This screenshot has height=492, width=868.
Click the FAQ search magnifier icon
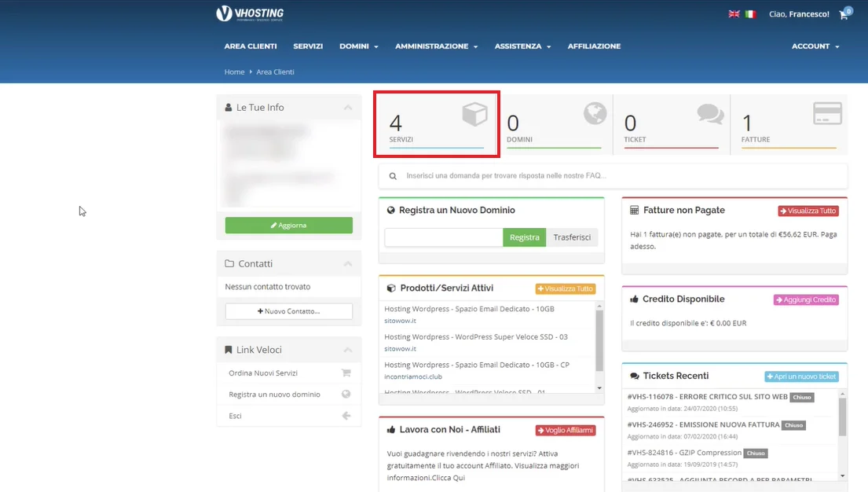pyautogui.click(x=393, y=176)
